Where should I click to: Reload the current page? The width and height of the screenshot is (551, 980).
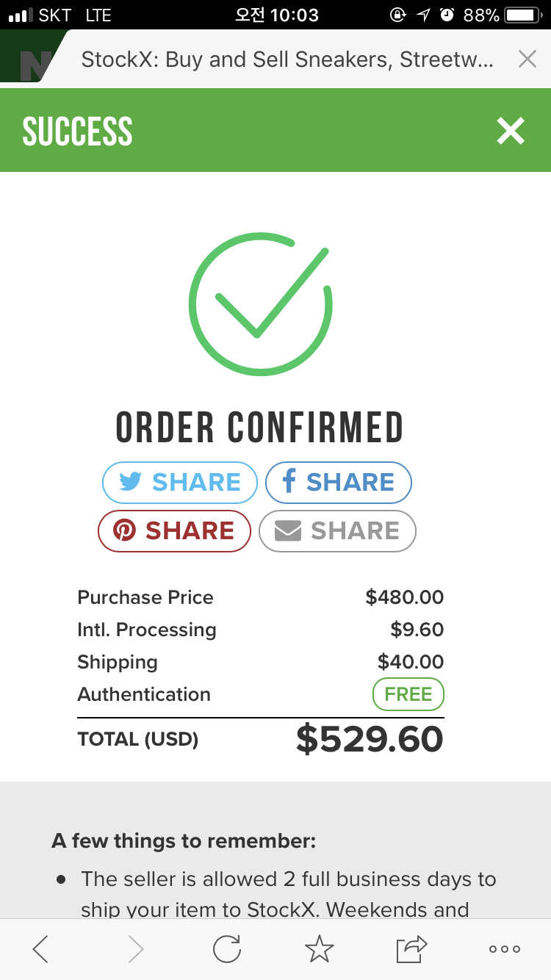227,949
